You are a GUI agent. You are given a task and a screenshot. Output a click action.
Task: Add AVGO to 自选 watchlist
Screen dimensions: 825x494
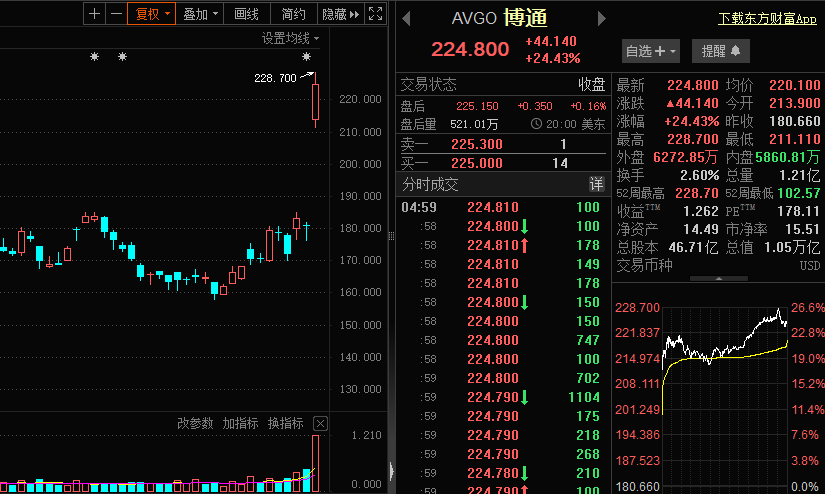(650, 51)
